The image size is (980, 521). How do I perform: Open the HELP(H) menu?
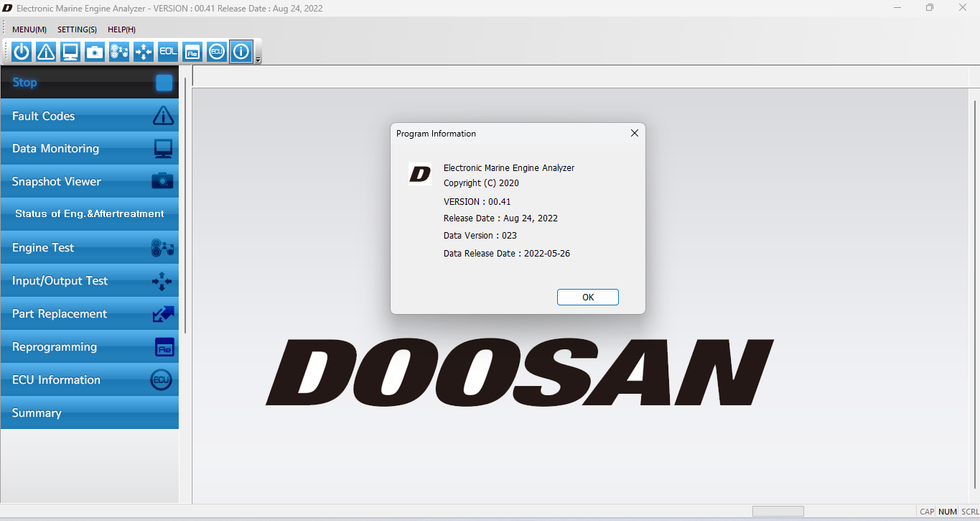click(x=121, y=29)
